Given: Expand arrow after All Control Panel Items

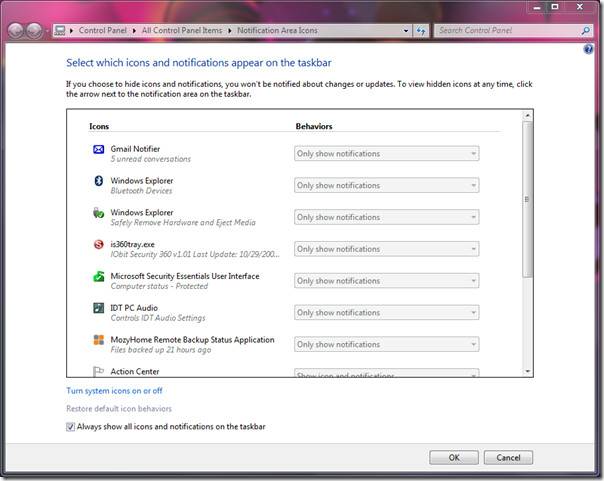Looking at the screenshot, I should [230, 30].
